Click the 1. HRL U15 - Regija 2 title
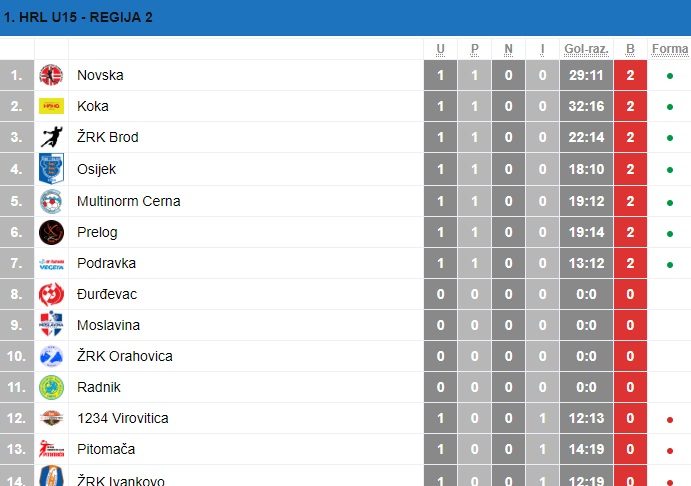The width and height of the screenshot is (691, 486). [x=78, y=17]
